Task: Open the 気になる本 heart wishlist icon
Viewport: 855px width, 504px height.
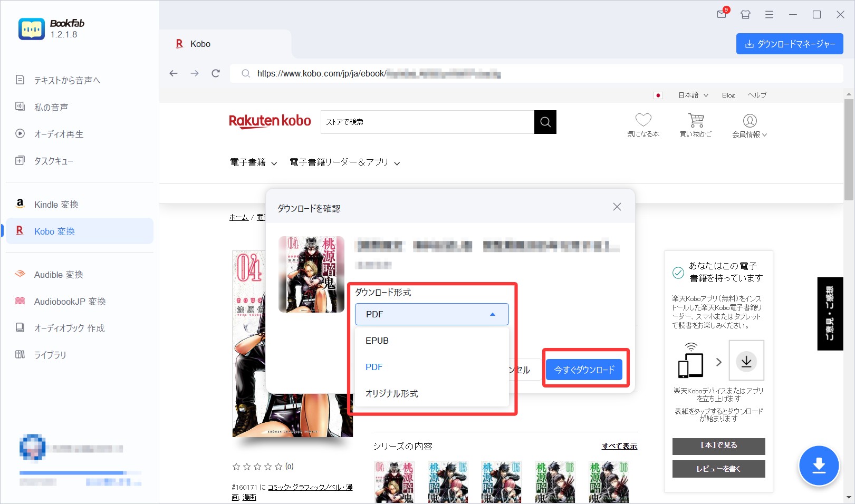Action: tap(643, 121)
